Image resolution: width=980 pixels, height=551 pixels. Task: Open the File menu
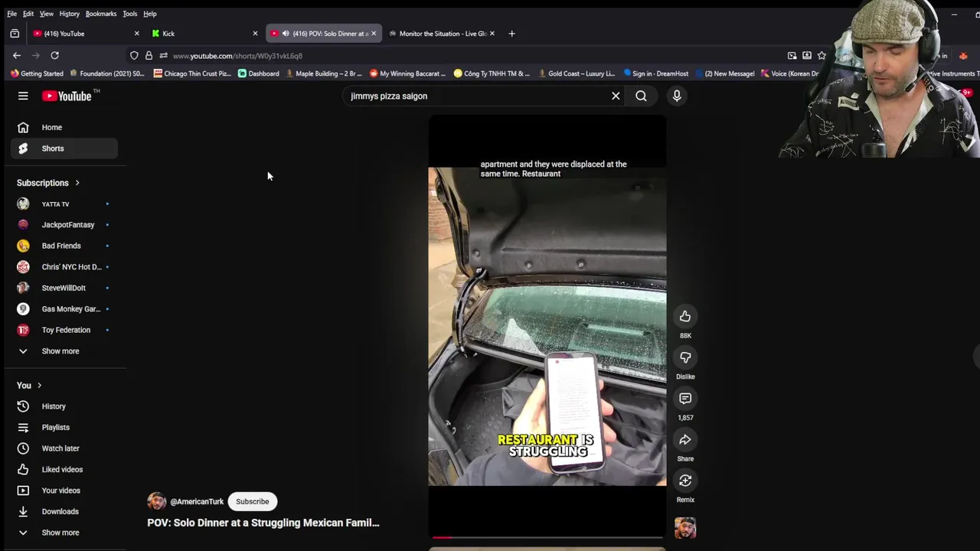pos(11,14)
